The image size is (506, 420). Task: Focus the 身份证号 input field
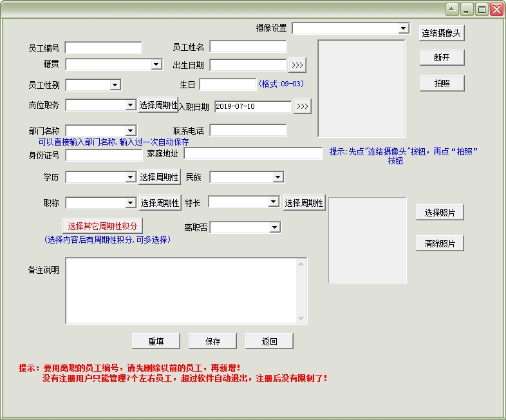[104, 155]
